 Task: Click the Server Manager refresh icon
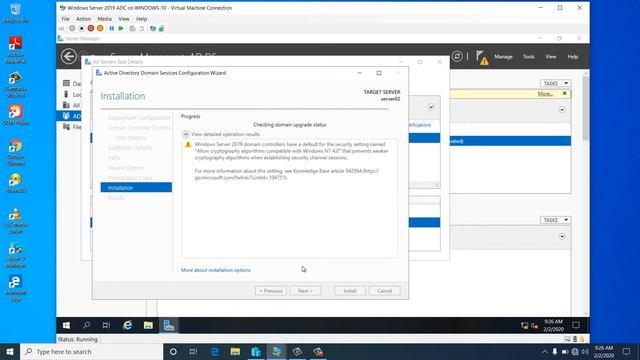pos(457,56)
